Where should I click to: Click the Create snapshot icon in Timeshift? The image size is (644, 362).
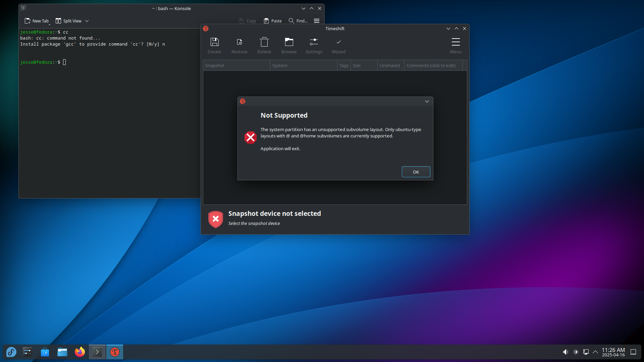(x=214, y=42)
